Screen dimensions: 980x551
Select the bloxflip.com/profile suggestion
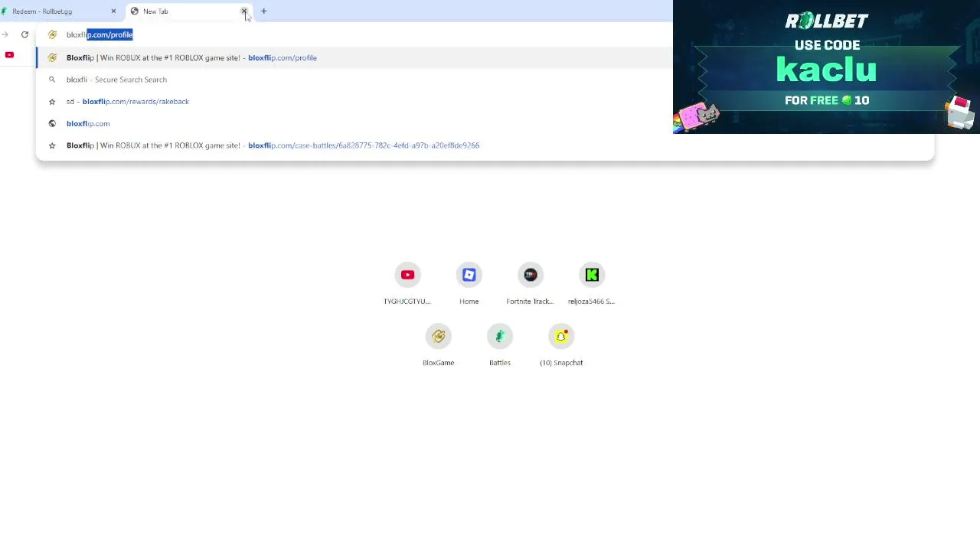[x=485, y=57]
